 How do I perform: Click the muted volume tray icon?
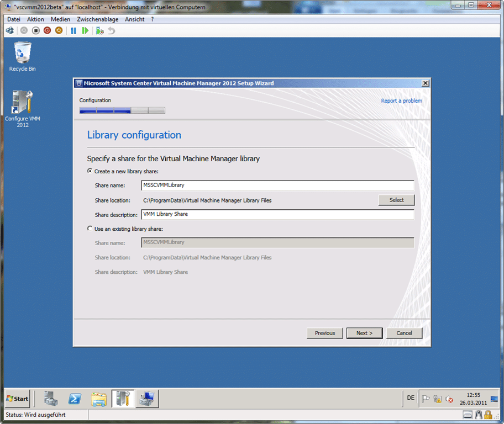click(x=449, y=399)
